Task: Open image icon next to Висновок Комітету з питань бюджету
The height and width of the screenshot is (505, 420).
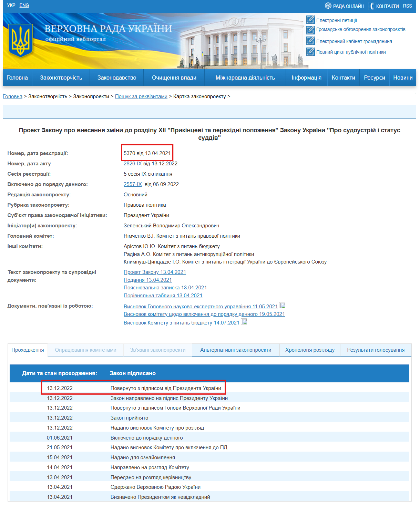Action: [x=244, y=322]
